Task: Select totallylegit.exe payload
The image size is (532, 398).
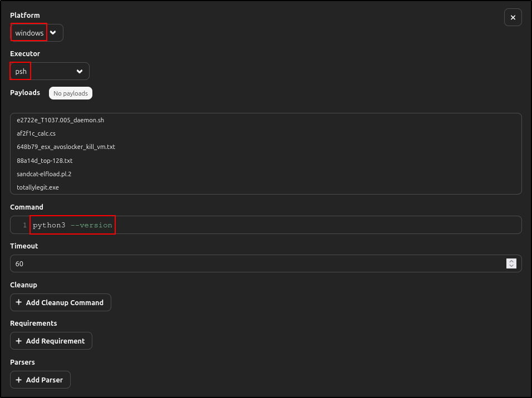Action: [x=38, y=187]
